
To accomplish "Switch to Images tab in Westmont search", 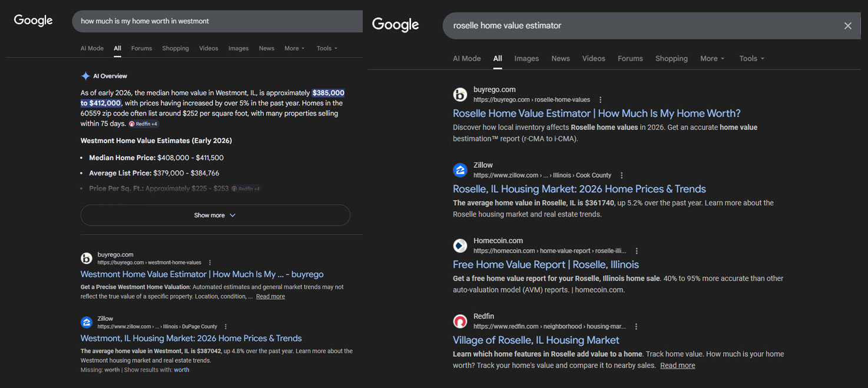I will (x=238, y=48).
